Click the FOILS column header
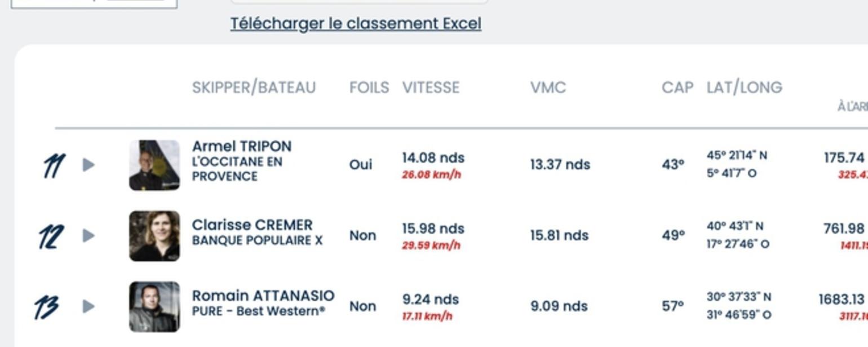This screenshot has width=868, height=347. point(369,87)
